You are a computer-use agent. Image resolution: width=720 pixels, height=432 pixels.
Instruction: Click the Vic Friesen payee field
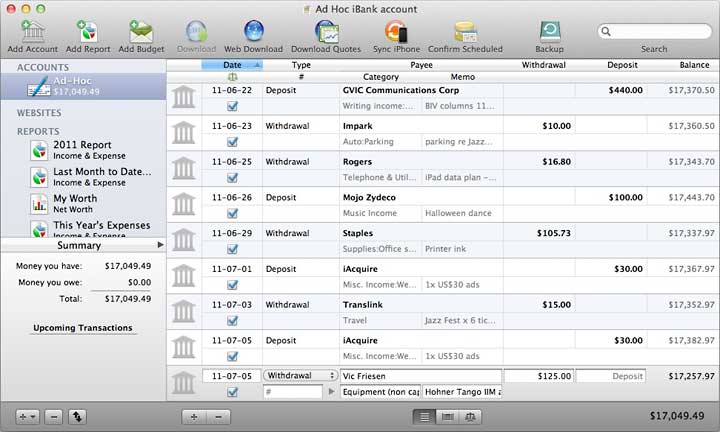point(420,376)
